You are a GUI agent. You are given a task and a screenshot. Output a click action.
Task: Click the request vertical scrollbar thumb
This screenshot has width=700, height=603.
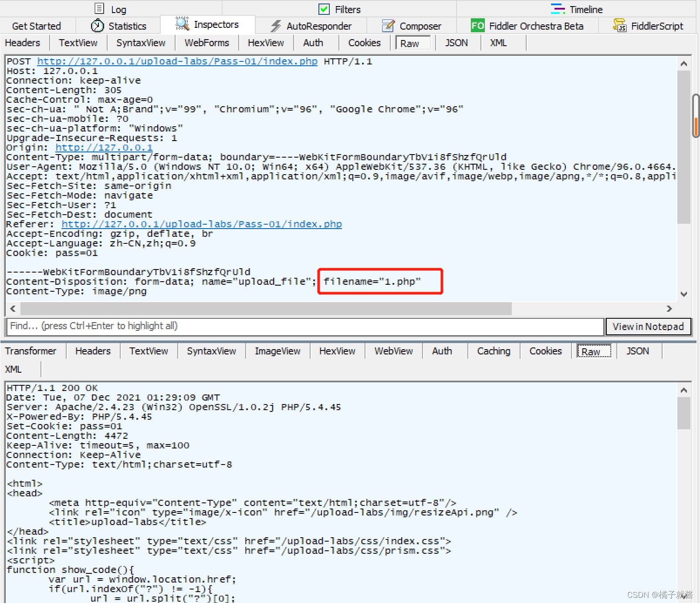pyautogui.click(x=684, y=147)
